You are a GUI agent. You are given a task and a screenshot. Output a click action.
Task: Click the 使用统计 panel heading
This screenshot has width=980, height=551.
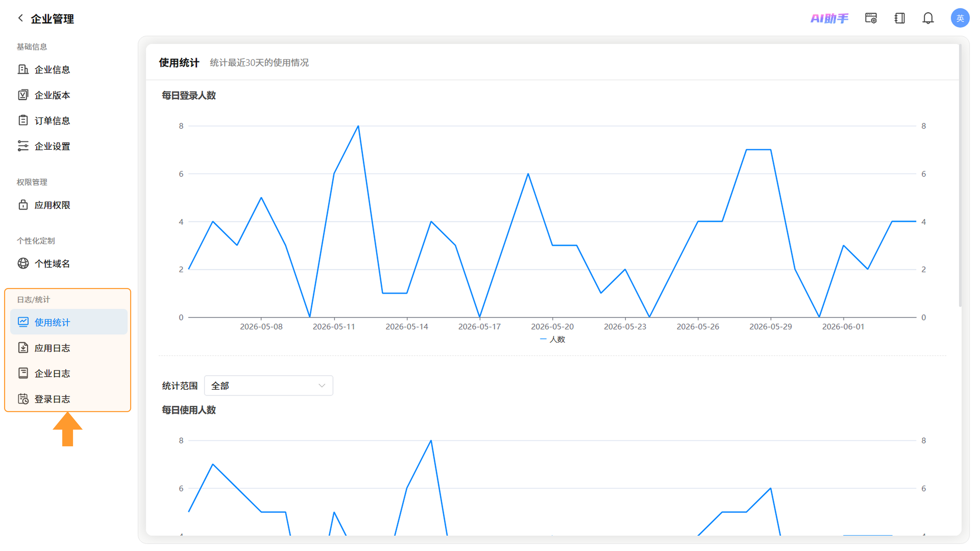[x=179, y=62]
